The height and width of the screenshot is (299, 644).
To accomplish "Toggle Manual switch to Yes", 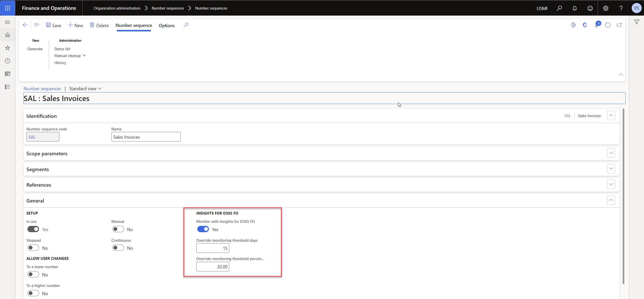I will click(x=118, y=229).
